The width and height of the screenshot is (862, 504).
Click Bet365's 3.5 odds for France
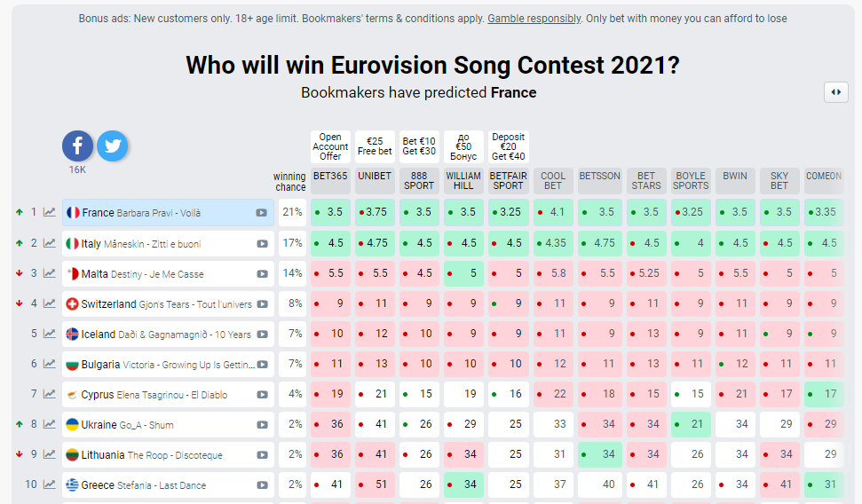[332, 213]
